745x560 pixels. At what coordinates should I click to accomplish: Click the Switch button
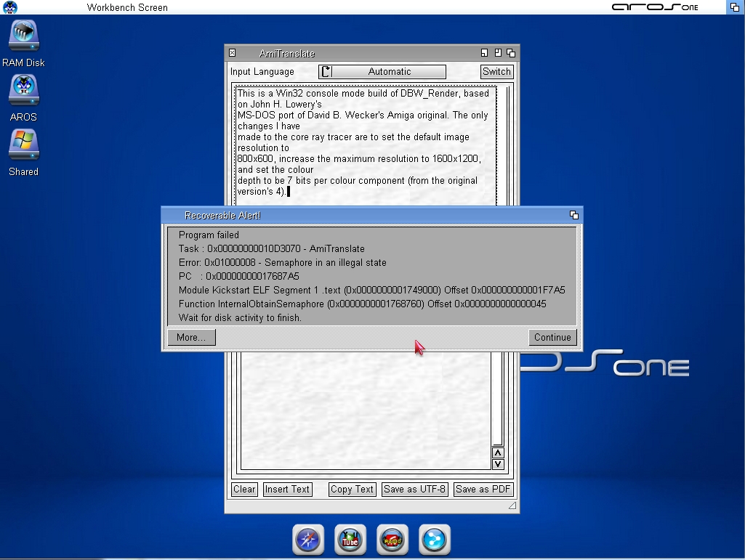496,72
